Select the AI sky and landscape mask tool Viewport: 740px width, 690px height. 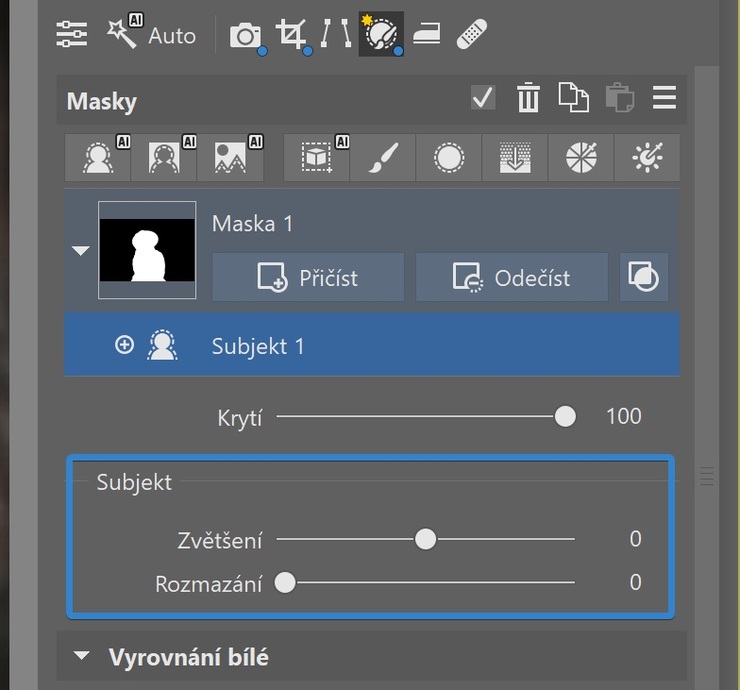click(230, 157)
